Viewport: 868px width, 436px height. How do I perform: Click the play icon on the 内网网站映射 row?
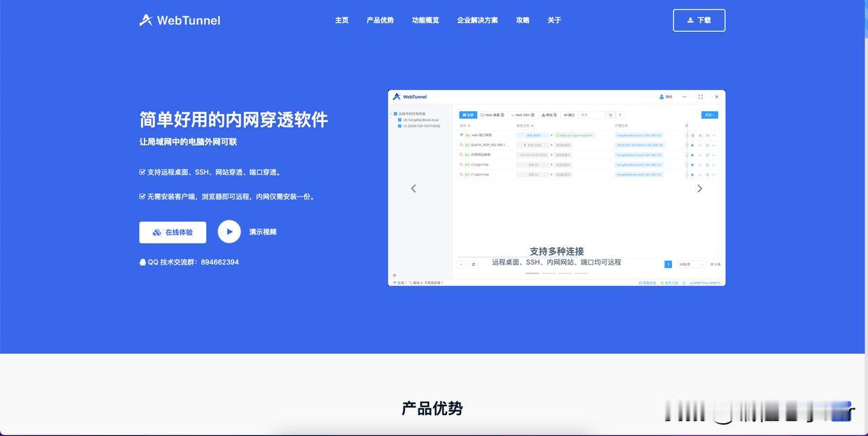692,155
